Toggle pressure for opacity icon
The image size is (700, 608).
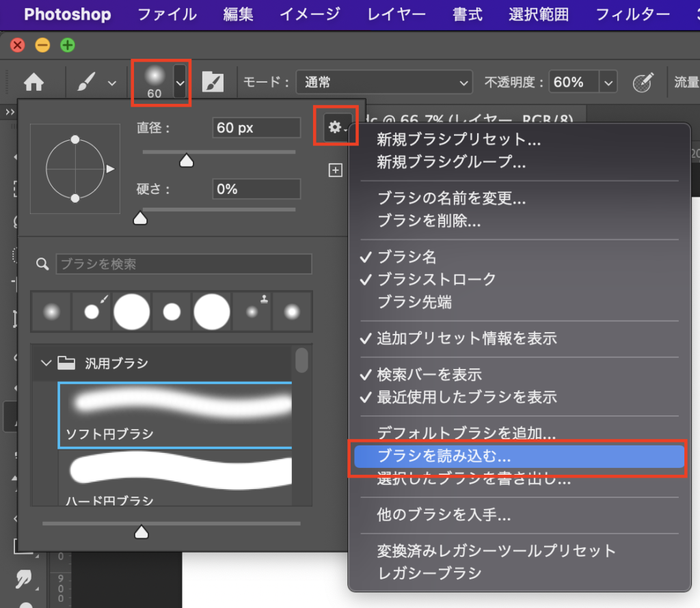(643, 83)
